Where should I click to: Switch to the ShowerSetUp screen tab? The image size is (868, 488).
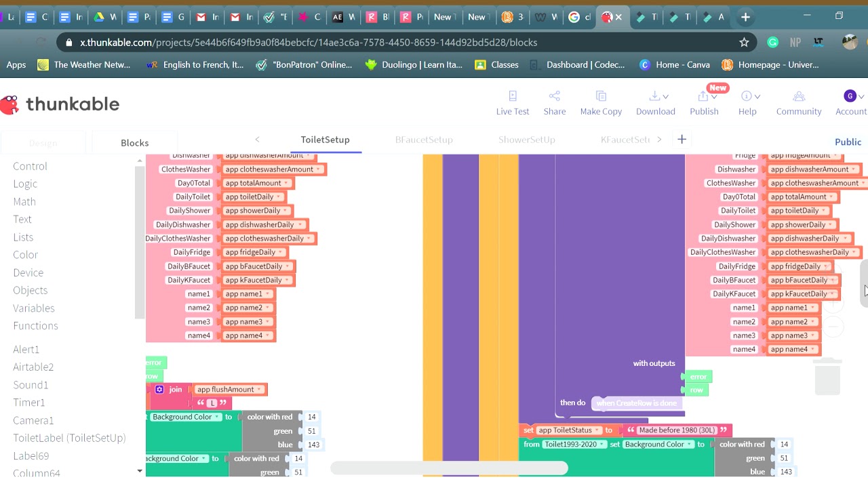tap(527, 140)
